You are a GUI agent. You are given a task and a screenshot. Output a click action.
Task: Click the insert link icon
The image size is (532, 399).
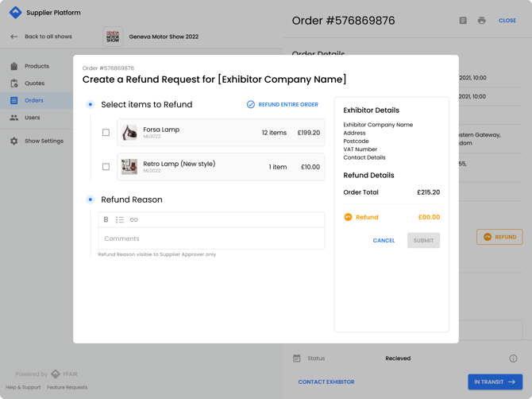point(134,219)
